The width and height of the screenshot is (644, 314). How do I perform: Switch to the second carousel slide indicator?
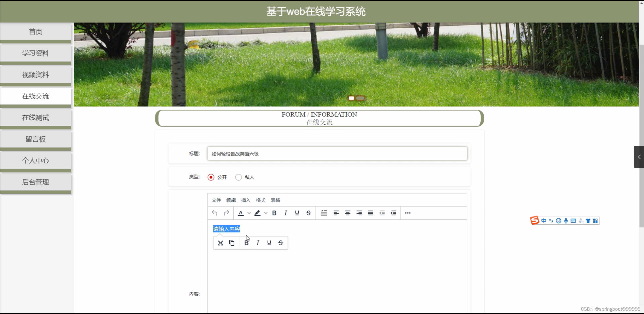click(360, 98)
